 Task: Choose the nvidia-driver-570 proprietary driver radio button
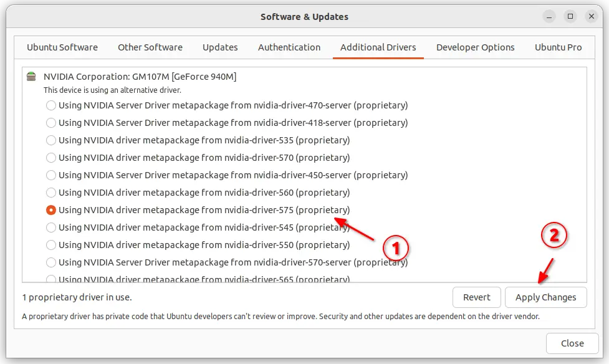[x=51, y=158]
